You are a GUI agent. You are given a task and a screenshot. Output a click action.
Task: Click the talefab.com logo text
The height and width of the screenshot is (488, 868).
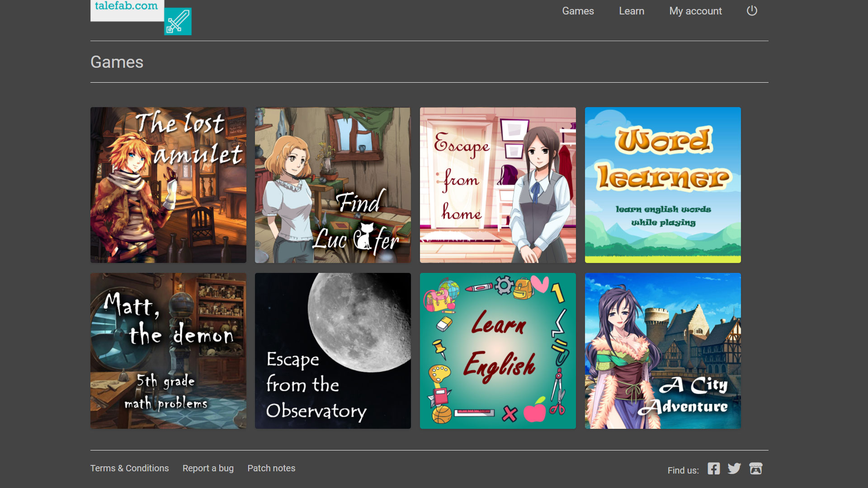[127, 7]
